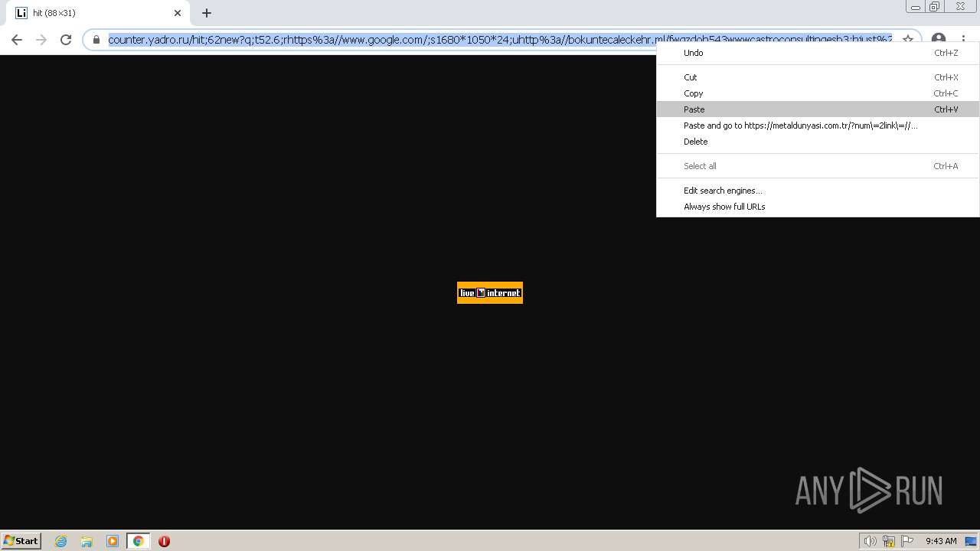Click the LiveInternet counter image
The width and height of the screenshot is (980, 551).
490,292
